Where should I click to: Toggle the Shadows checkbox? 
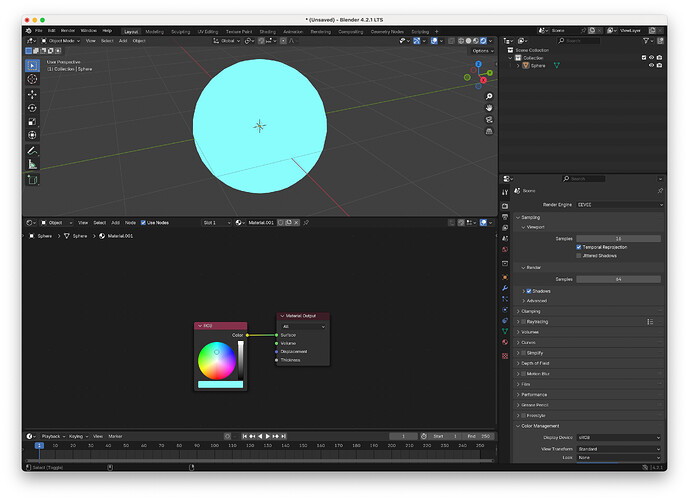pos(529,291)
